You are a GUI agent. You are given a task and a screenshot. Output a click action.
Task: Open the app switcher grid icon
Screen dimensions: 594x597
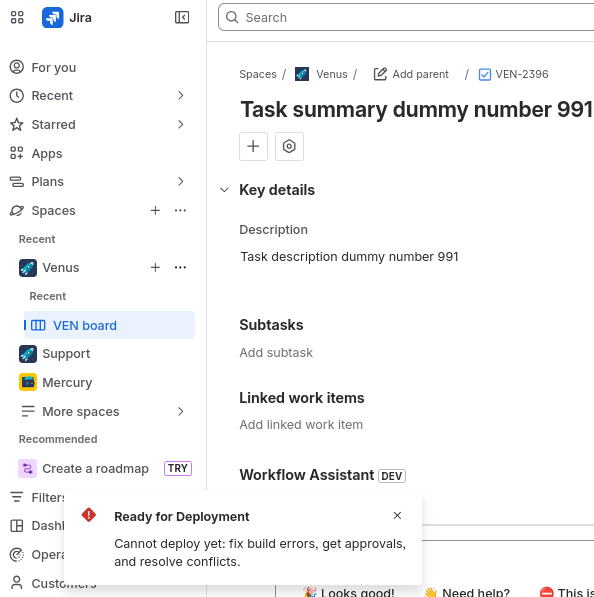(17, 18)
